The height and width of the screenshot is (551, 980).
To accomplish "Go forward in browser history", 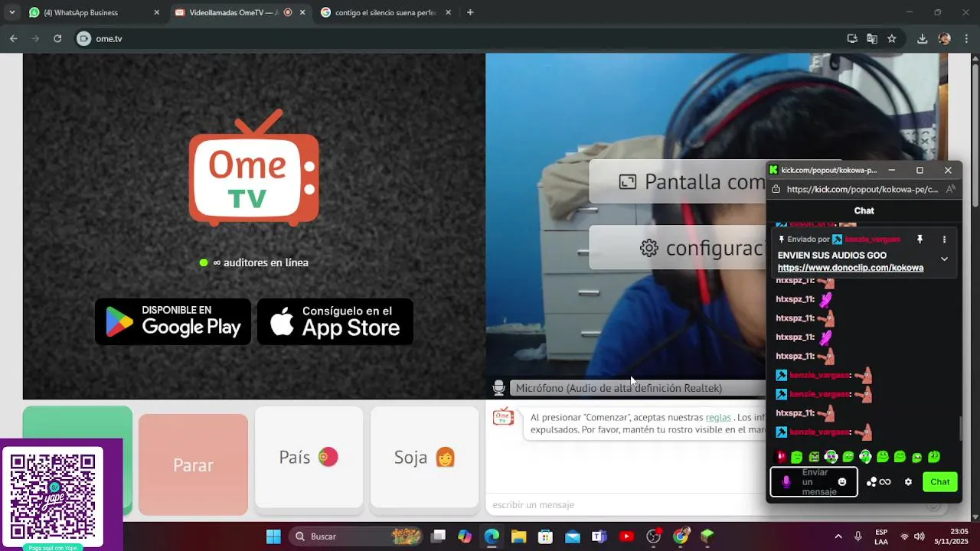I will 35,38.
